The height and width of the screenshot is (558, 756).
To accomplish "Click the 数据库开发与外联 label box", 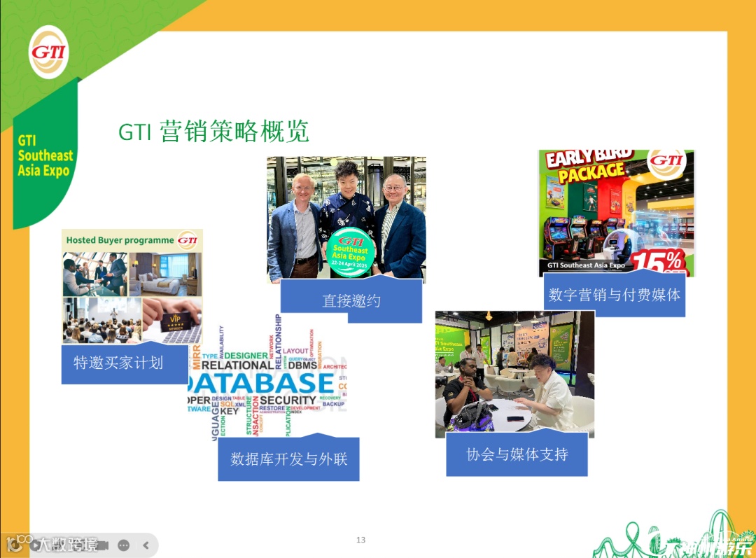I will click(288, 459).
